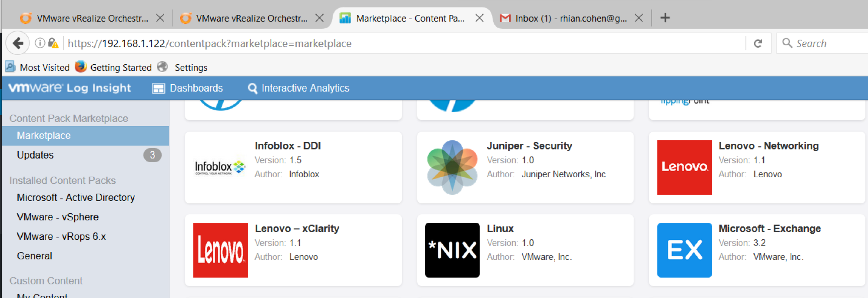Open the Lenovo - Networking content pack title
Screen dimensions: 868x298
coord(769,146)
